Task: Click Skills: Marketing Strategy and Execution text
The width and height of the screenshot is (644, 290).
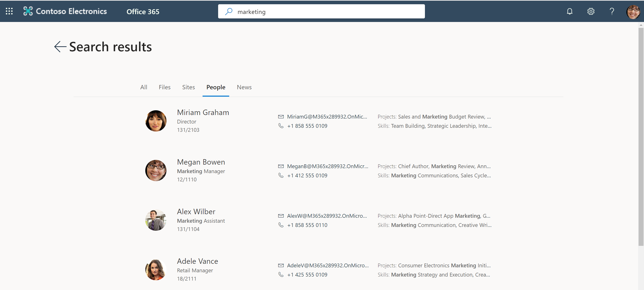Action: (x=434, y=275)
